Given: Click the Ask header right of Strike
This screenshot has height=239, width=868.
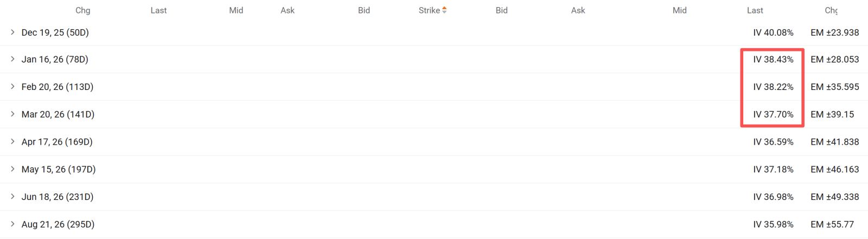Looking at the screenshot, I should [578, 10].
